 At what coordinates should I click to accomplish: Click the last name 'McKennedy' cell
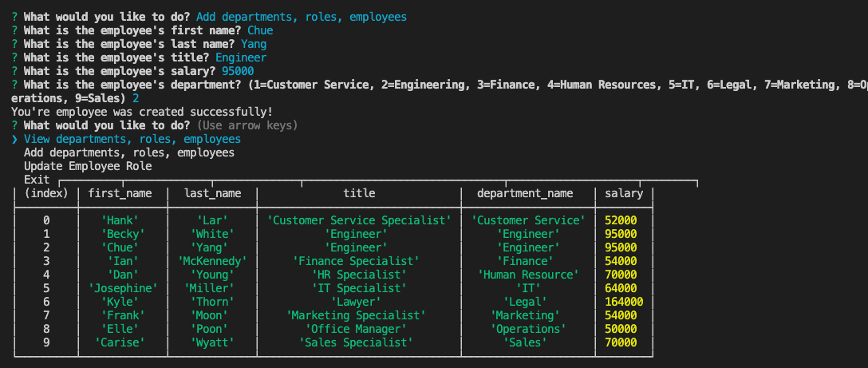212,261
